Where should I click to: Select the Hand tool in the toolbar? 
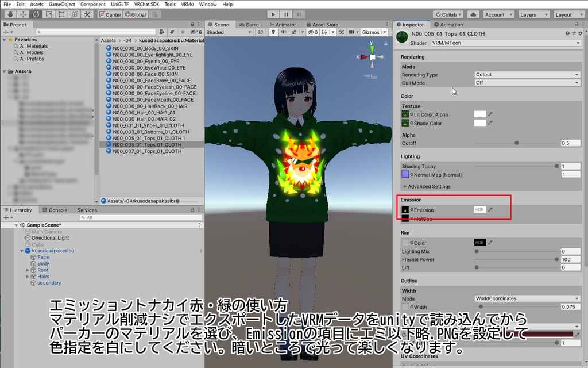click(x=10, y=14)
